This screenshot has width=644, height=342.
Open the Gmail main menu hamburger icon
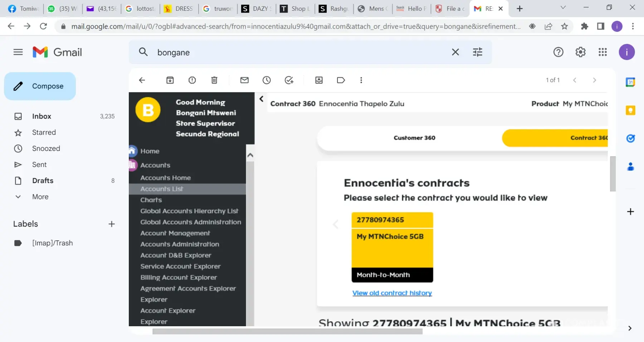(18, 52)
